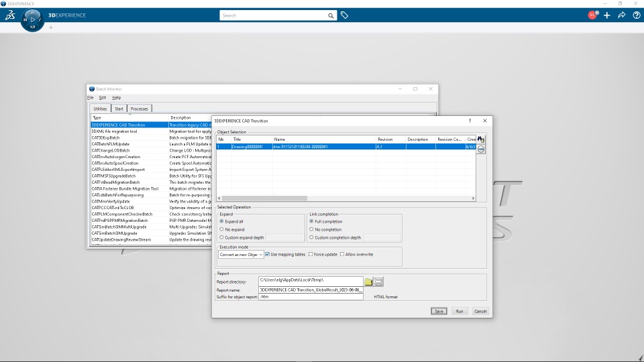Click the remove object minus icon
644x362 pixels.
click(481, 149)
